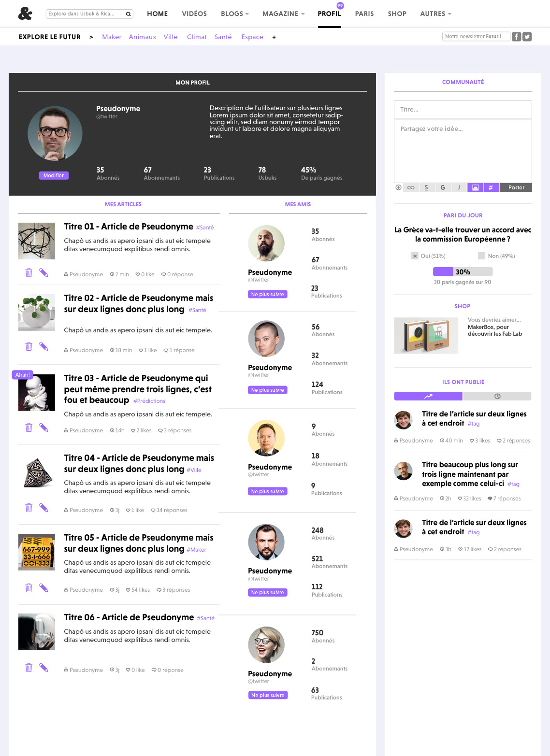Open the Facebook icon near newsletter field
The width and height of the screenshot is (550, 756).
[x=517, y=37]
